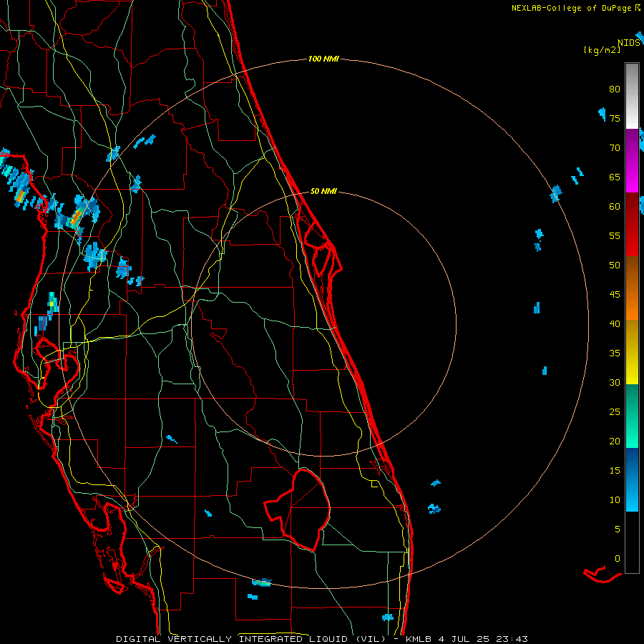Click the 50 NMI range ring label
This screenshot has height=644, width=644.
323,191
